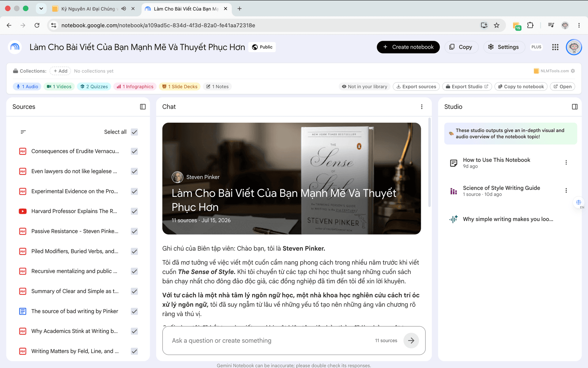Collapse the Studio panel
Screen dimensions: 588x368
[x=575, y=107]
